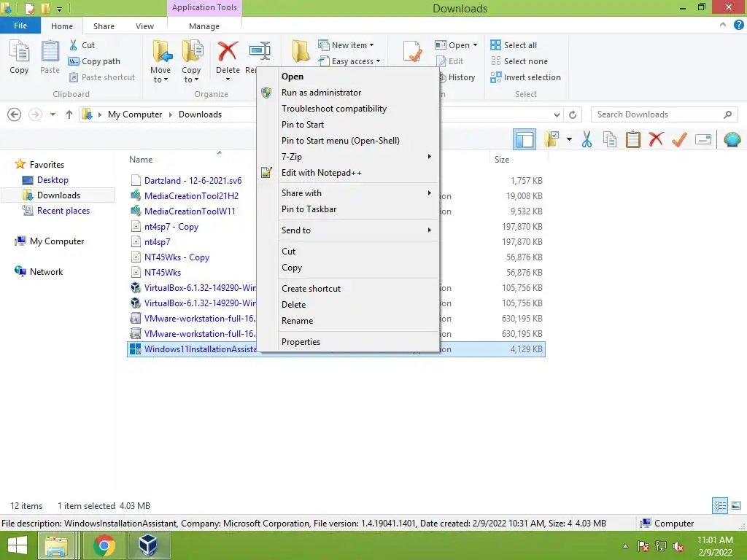Click Create shortcut in context menu
This screenshot has width=747, height=560.
[x=348, y=289]
